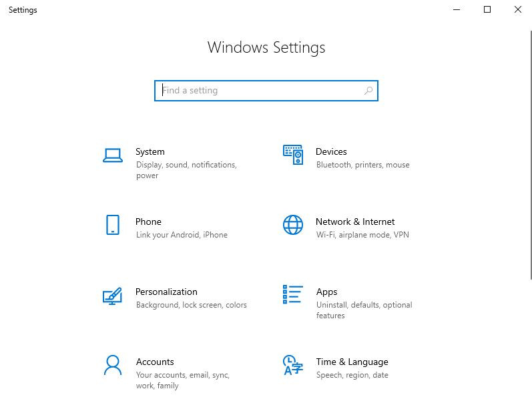Open the System settings title link
Viewport: 532px width, 411px height.
coord(150,151)
